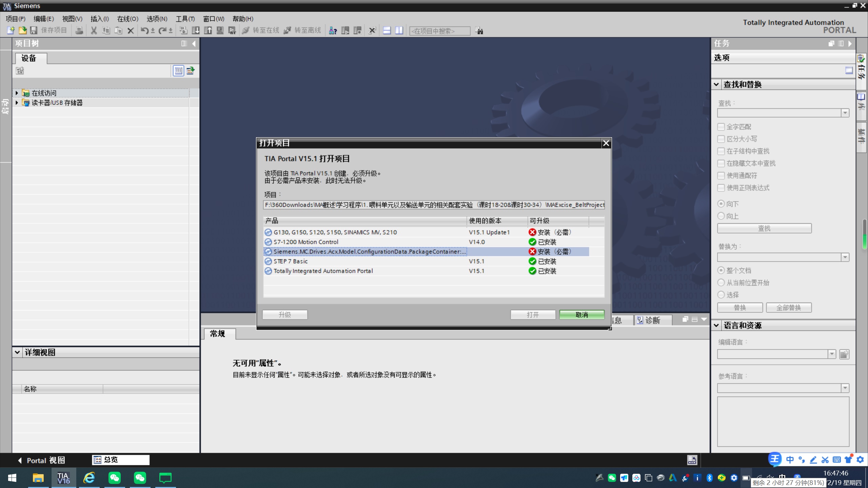Click the new project toolbar icon

(11, 30)
